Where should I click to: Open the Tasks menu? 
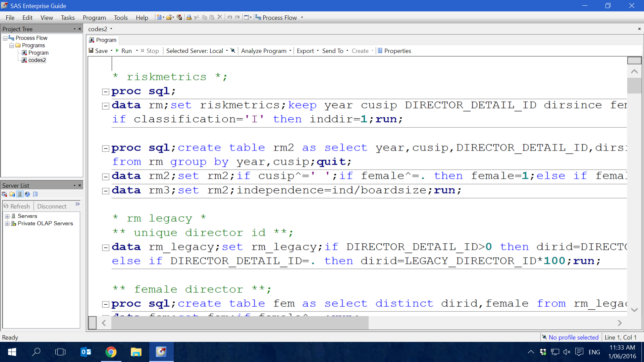tap(68, 17)
